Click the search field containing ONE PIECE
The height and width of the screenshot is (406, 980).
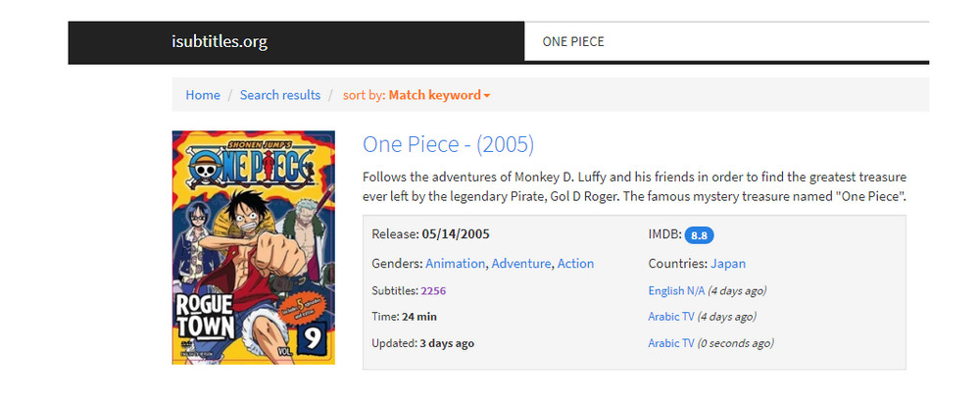725,41
